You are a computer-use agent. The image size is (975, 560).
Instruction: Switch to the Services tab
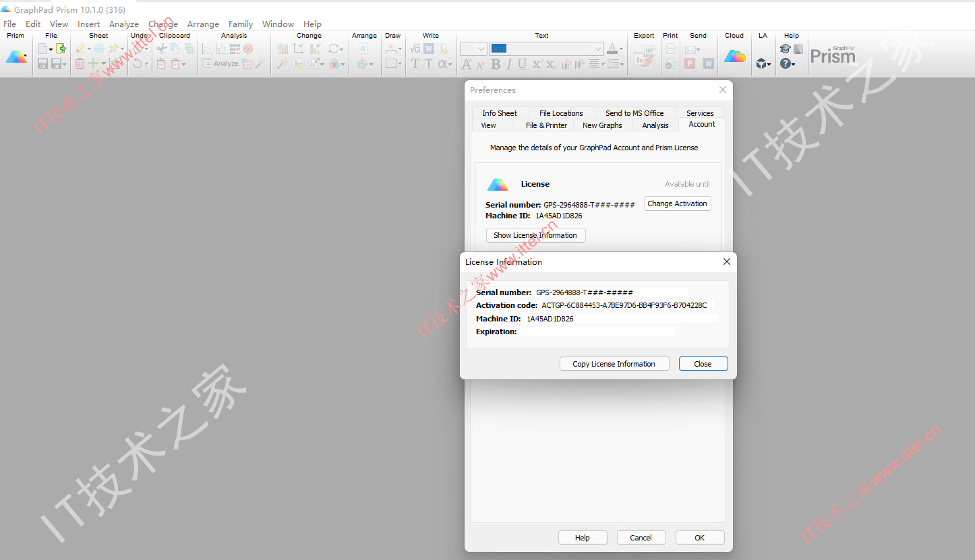pyautogui.click(x=700, y=113)
